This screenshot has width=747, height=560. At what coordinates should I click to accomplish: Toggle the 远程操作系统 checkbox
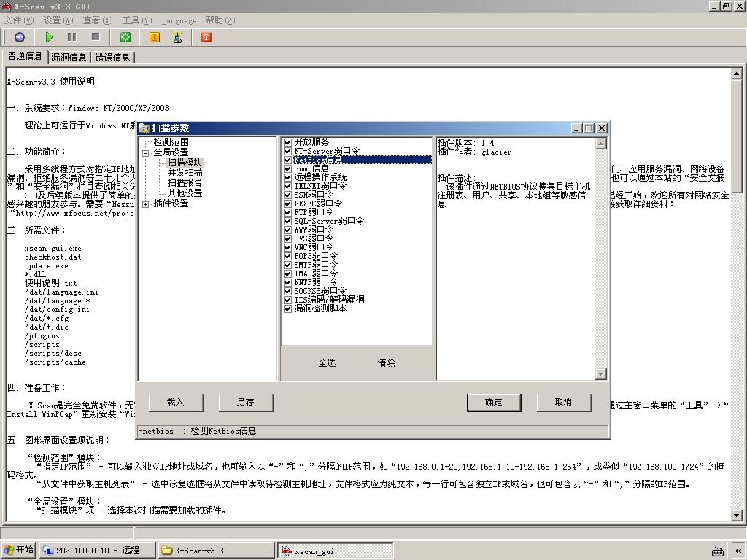(287, 177)
